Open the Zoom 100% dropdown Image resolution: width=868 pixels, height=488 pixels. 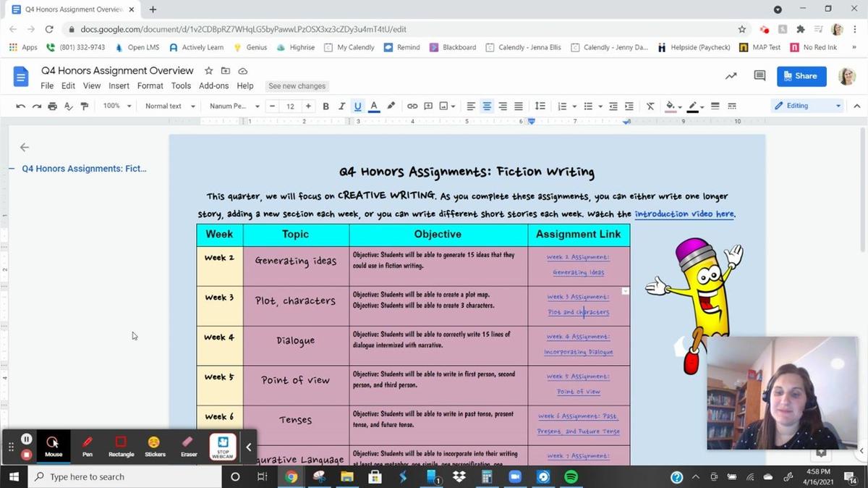tap(117, 106)
